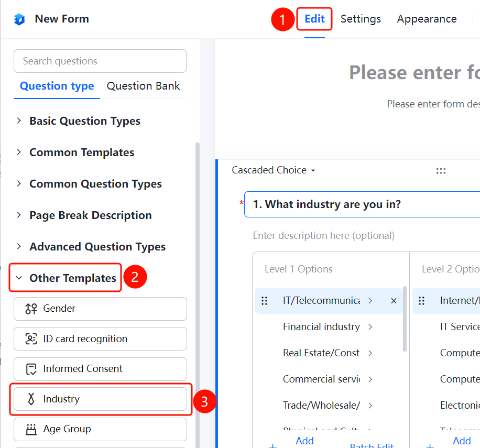Add the Gender template question
Screen dimensions: 480x448
tap(100, 309)
